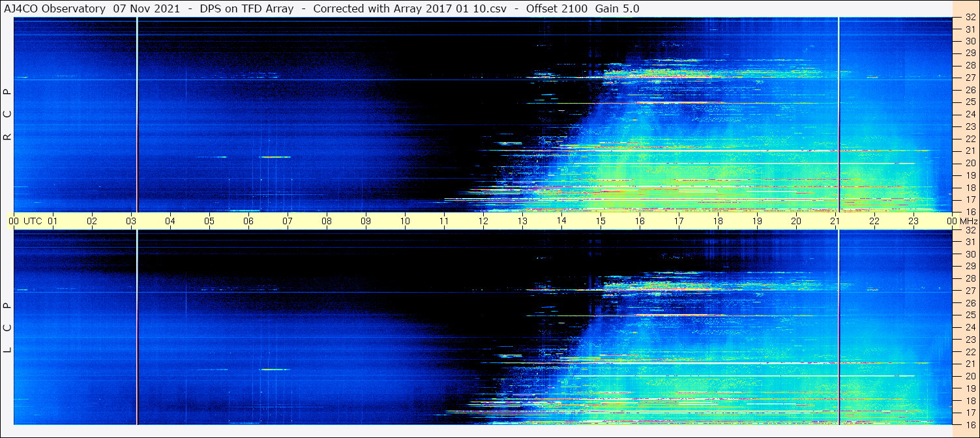Click hour 18 on the UTC time axis

[718, 221]
